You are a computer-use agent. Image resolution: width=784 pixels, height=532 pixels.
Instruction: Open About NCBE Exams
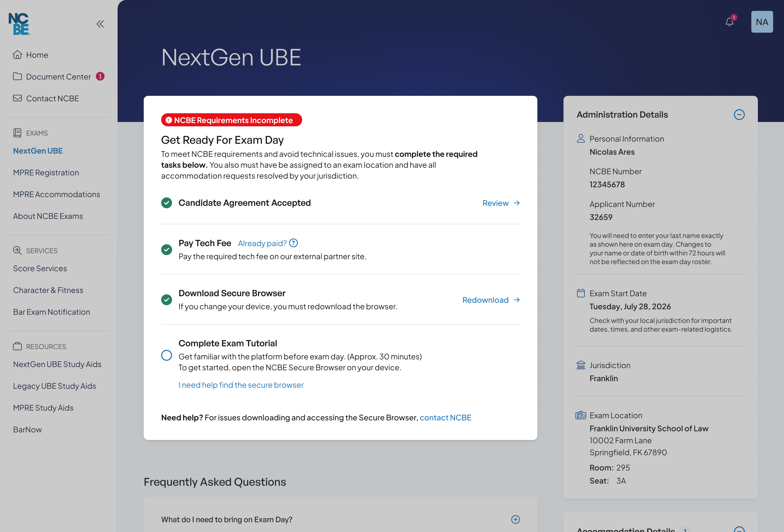[48, 216]
